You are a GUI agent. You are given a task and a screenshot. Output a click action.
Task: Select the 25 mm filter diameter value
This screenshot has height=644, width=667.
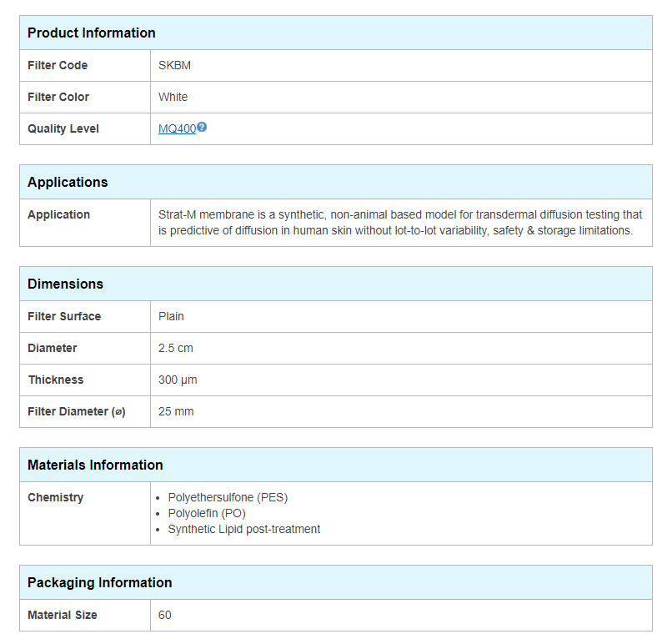click(x=176, y=412)
